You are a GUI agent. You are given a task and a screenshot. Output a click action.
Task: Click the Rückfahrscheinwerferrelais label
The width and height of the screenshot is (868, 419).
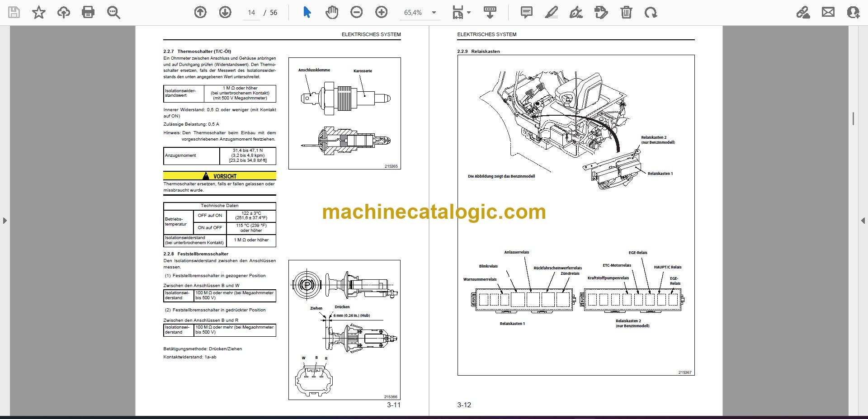[x=557, y=268]
